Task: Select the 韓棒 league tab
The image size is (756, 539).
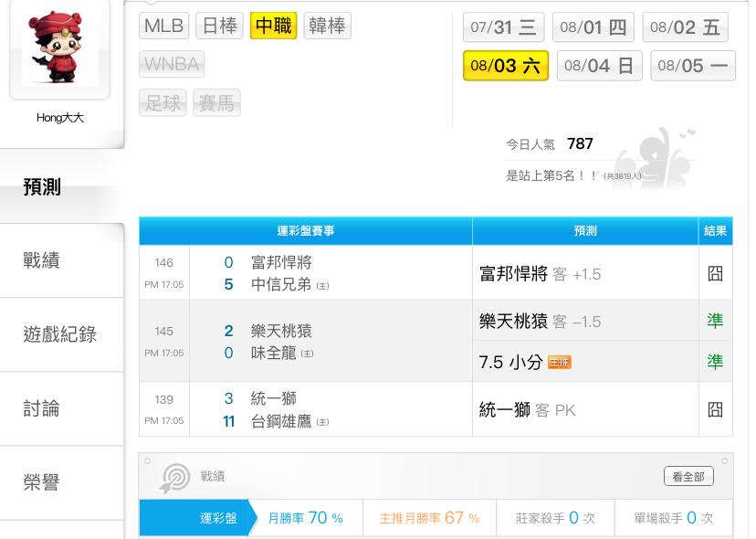Action: pyautogui.click(x=328, y=26)
